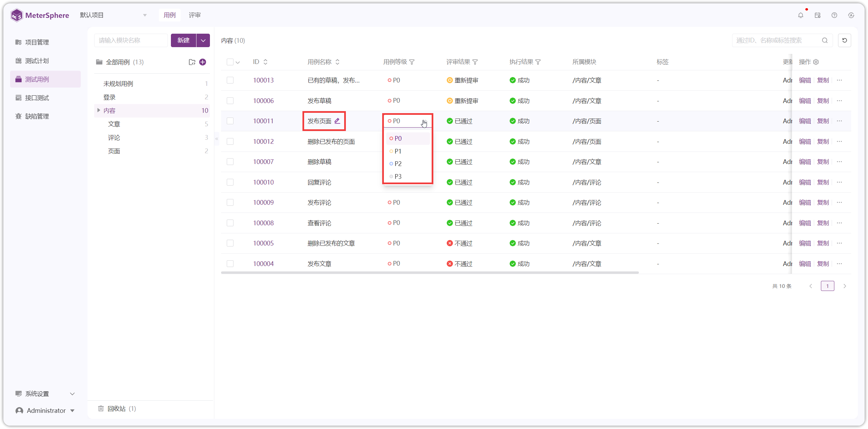
Task: Open more actions for case 100013
Action: pos(839,80)
